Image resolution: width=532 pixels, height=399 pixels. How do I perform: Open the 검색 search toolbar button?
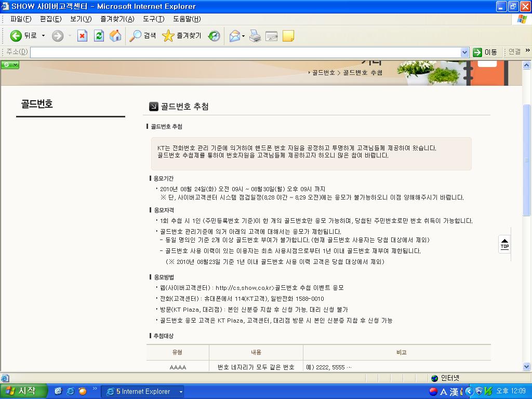[143, 36]
